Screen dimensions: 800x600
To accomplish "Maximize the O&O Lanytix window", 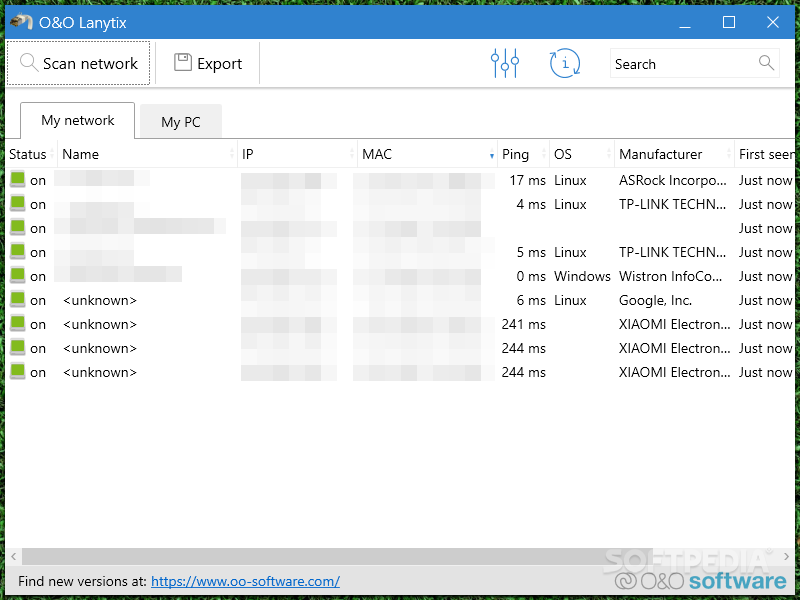I will click(729, 22).
